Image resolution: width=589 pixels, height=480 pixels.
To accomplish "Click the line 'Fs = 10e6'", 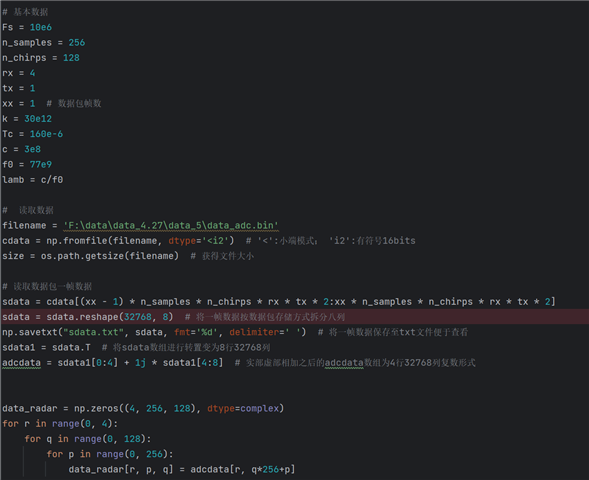I will tap(27, 27).
